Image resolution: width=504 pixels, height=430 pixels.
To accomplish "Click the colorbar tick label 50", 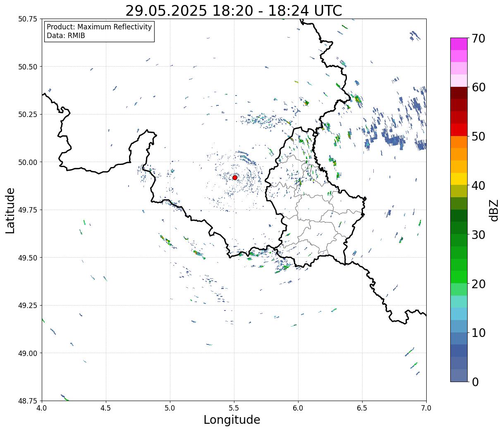I will pos(478,136).
